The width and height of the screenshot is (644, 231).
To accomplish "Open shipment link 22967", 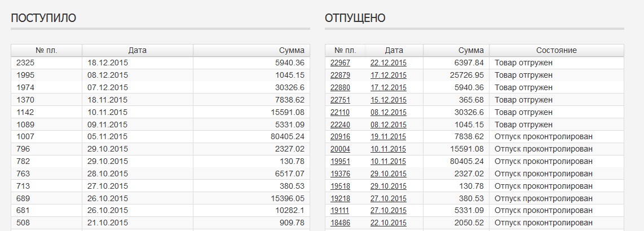I will click(340, 63).
